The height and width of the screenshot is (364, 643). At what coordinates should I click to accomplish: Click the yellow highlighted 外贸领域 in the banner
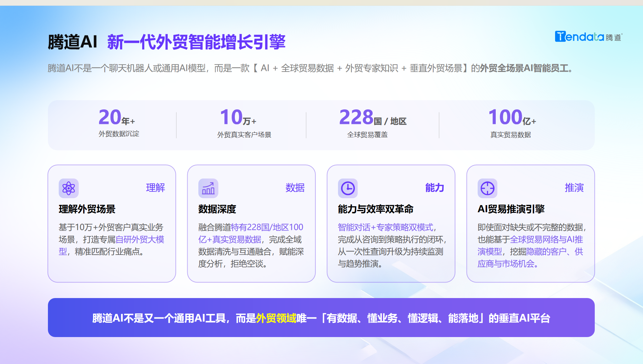point(276,318)
